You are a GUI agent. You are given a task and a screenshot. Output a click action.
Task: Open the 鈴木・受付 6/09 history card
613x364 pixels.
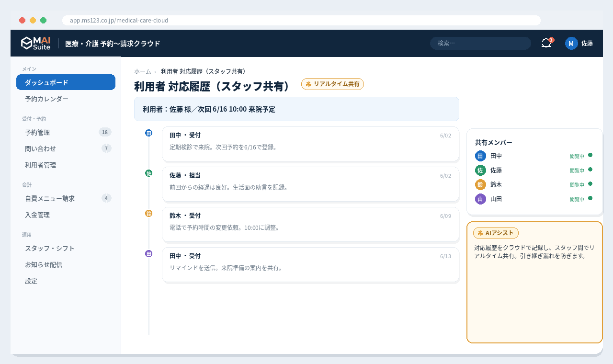pos(310,224)
